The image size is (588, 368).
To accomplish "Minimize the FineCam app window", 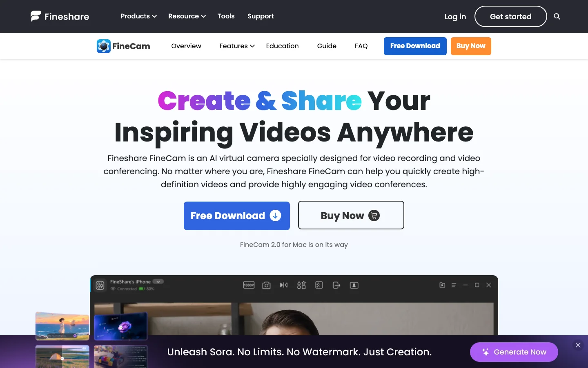I will tap(465, 285).
